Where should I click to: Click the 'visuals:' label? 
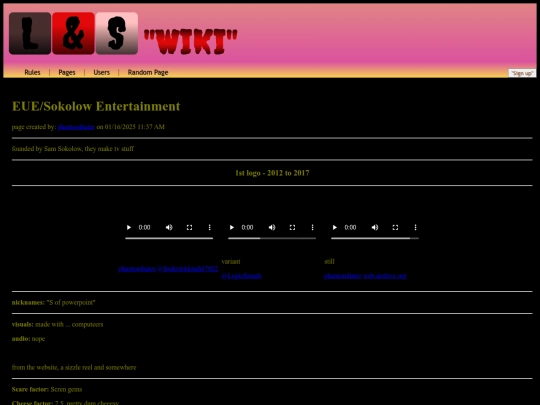(x=23, y=324)
